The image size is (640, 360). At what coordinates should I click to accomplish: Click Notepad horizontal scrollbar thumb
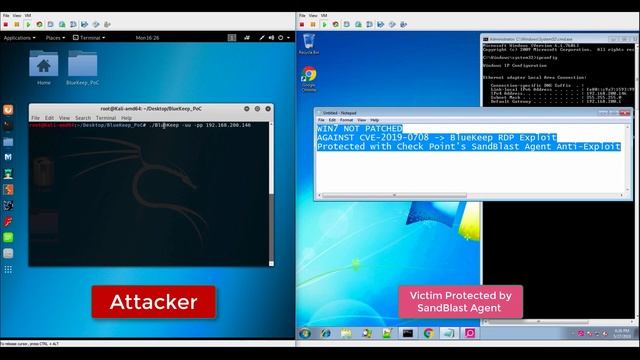[394, 196]
